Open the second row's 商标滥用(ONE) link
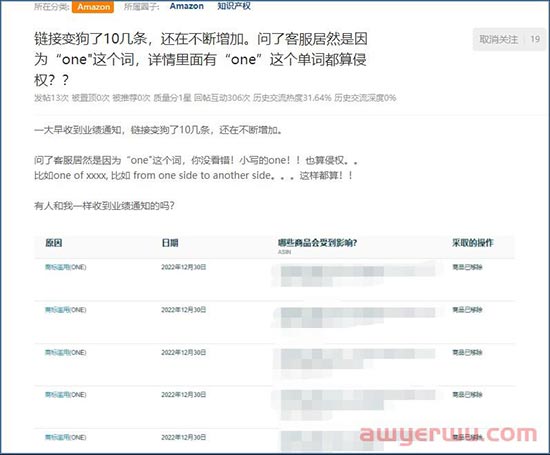This screenshot has height=455, width=550. (66, 310)
